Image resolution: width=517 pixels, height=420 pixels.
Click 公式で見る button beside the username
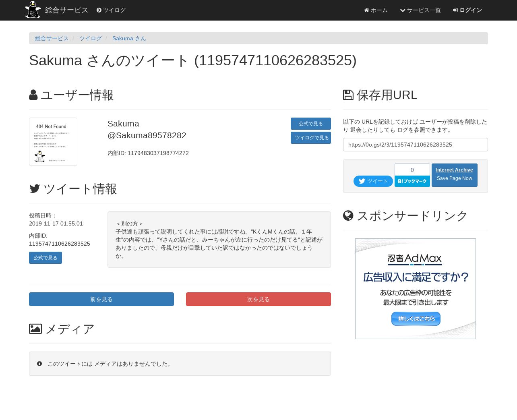311,124
